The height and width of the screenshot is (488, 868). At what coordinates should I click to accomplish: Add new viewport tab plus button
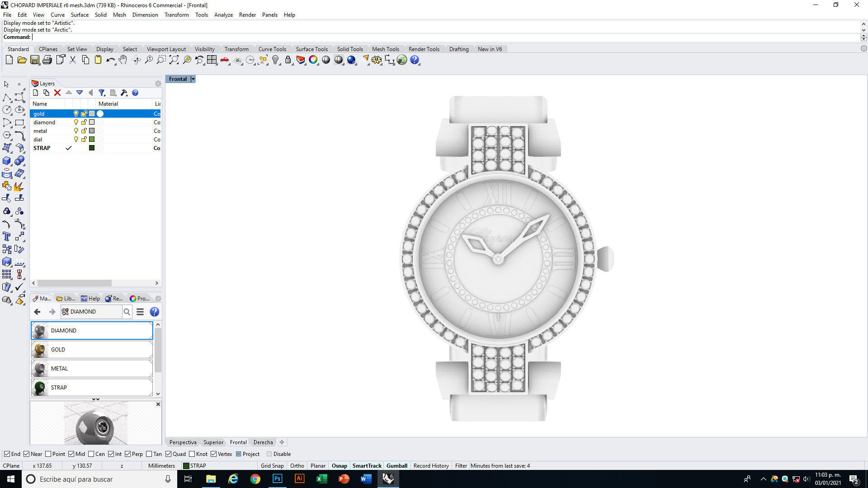click(x=282, y=442)
